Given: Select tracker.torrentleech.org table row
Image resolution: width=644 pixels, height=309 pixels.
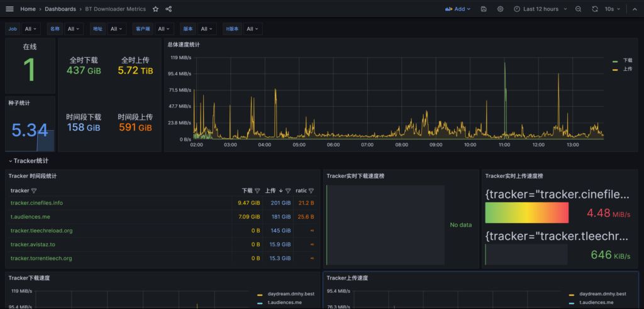Looking at the screenshot, I should pyautogui.click(x=162, y=259).
